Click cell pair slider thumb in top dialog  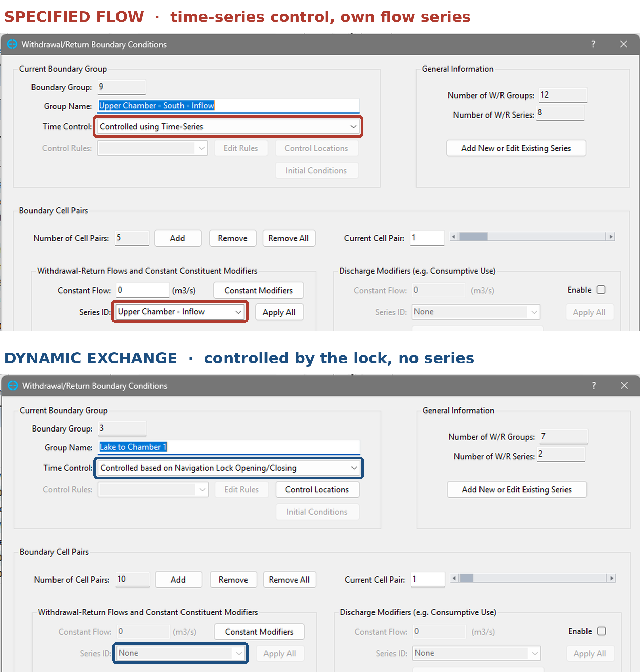tap(473, 236)
